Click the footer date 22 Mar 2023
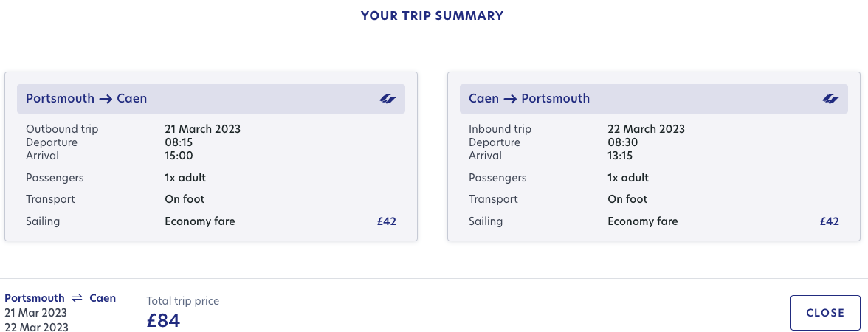868x332 pixels. [37, 327]
